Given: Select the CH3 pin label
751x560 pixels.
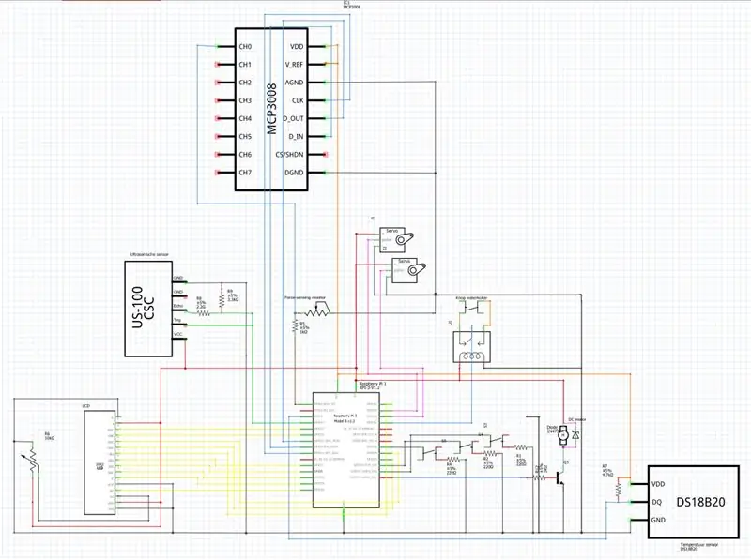Looking at the screenshot, I should click(245, 100).
